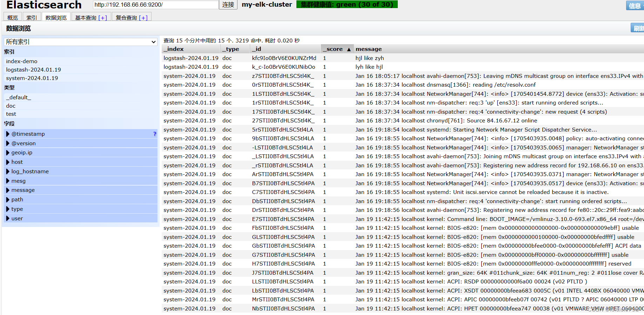This screenshot has width=644, height=315.
Task: Click the _score column sort arrow
Action: click(x=349, y=49)
